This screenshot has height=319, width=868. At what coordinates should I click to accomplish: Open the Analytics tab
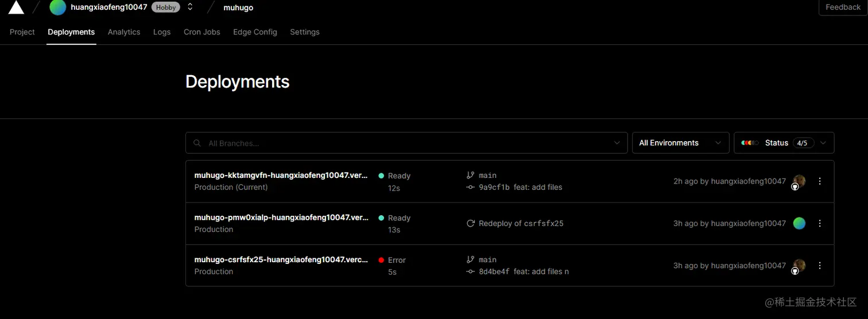pos(124,32)
